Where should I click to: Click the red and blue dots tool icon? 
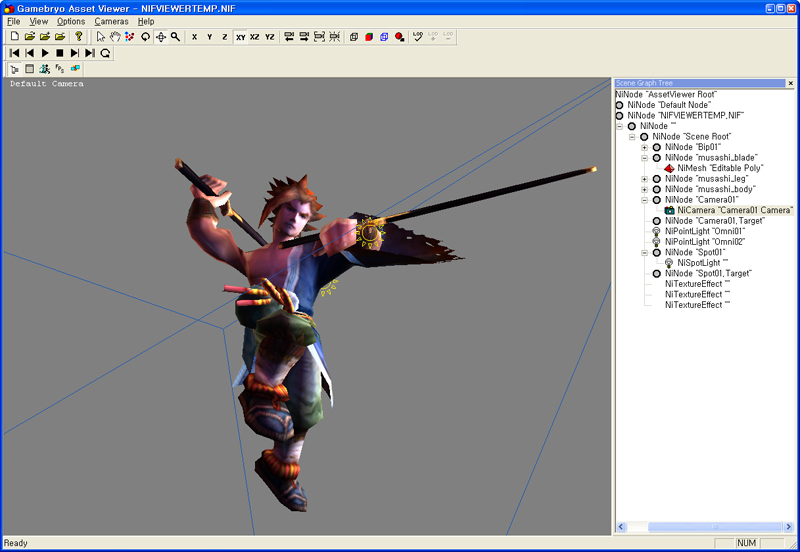[x=130, y=37]
